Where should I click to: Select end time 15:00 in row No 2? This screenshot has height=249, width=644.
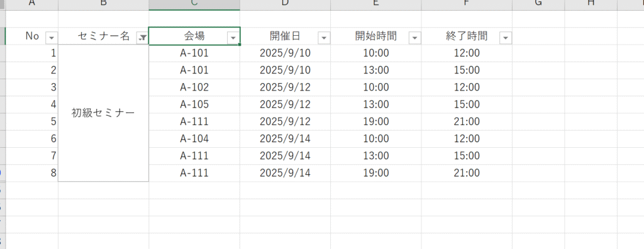467,70
